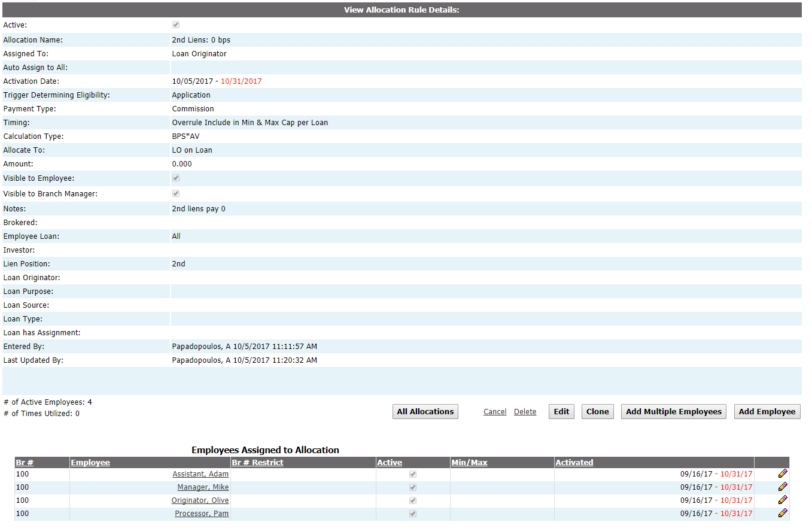Image resolution: width=812 pixels, height=528 pixels.
Task: Edit the Assistant, Adam row pencil icon
Action: point(783,474)
